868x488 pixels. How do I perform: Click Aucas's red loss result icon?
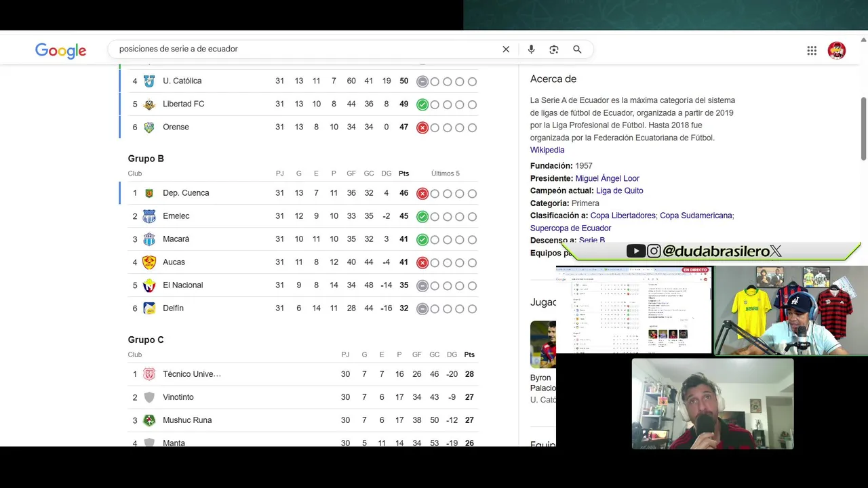coord(422,263)
